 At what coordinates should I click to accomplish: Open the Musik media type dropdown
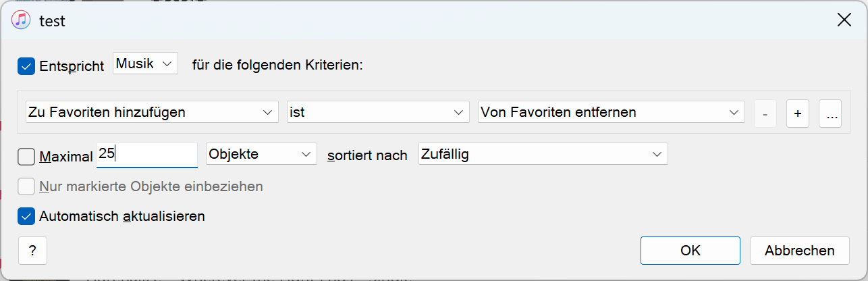(x=145, y=64)
